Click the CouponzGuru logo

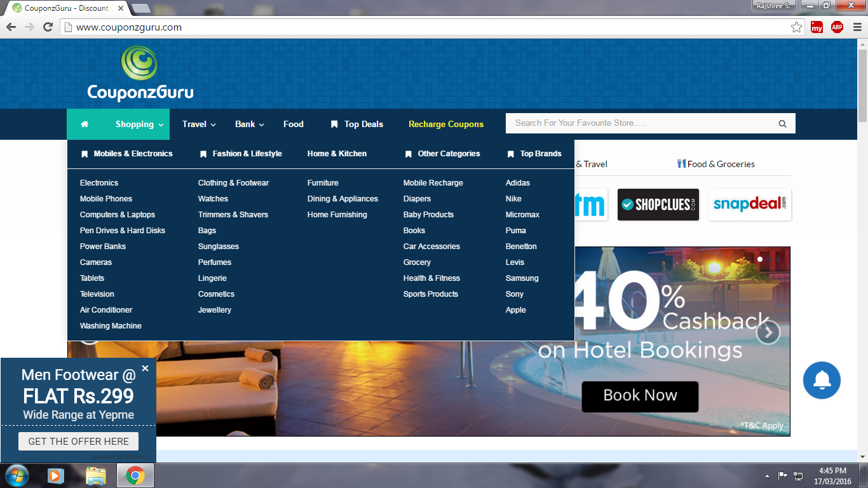click(140, 74)
